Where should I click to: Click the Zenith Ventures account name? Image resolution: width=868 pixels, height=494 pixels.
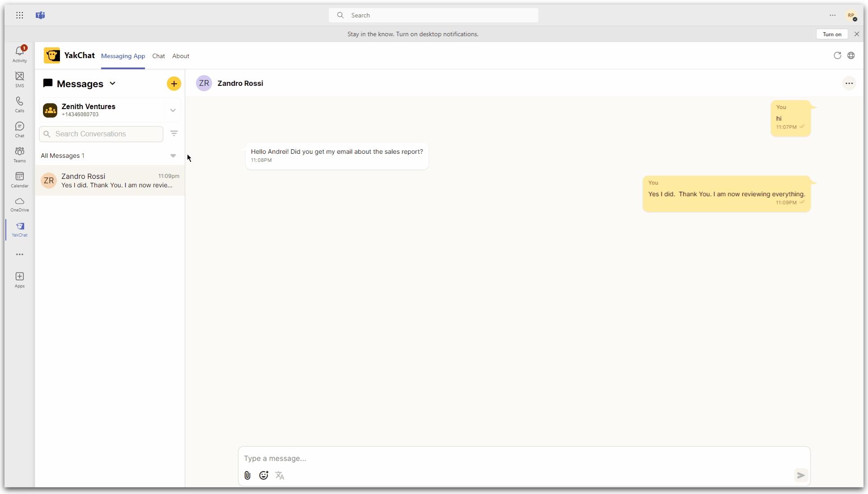(x=89, y=106)
